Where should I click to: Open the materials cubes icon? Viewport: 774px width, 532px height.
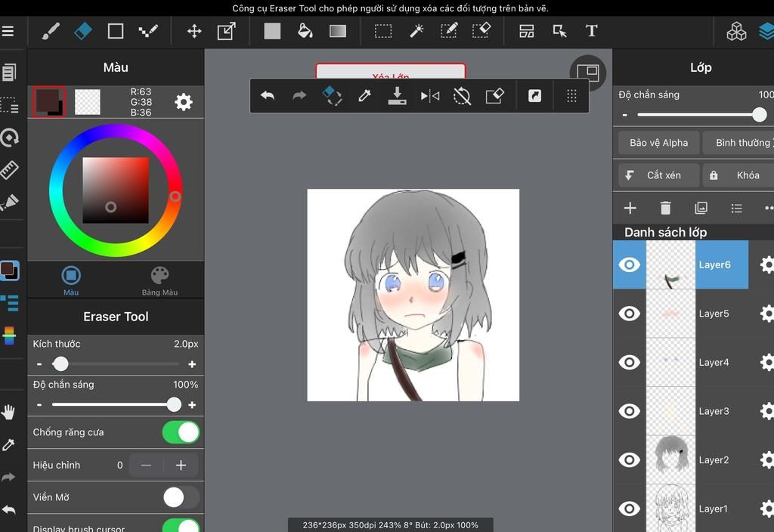click(x=736, y=31)
